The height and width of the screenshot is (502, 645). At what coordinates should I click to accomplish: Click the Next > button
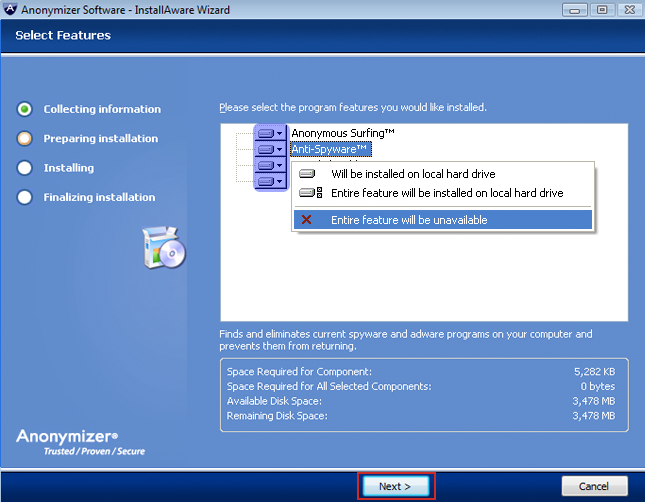[x=396, y=486]
